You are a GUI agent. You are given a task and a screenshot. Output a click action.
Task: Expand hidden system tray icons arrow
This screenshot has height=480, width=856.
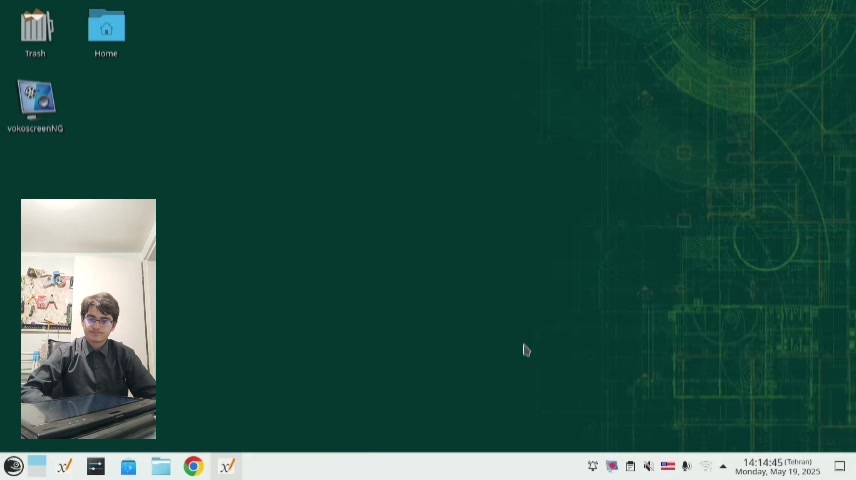(723, 466)
